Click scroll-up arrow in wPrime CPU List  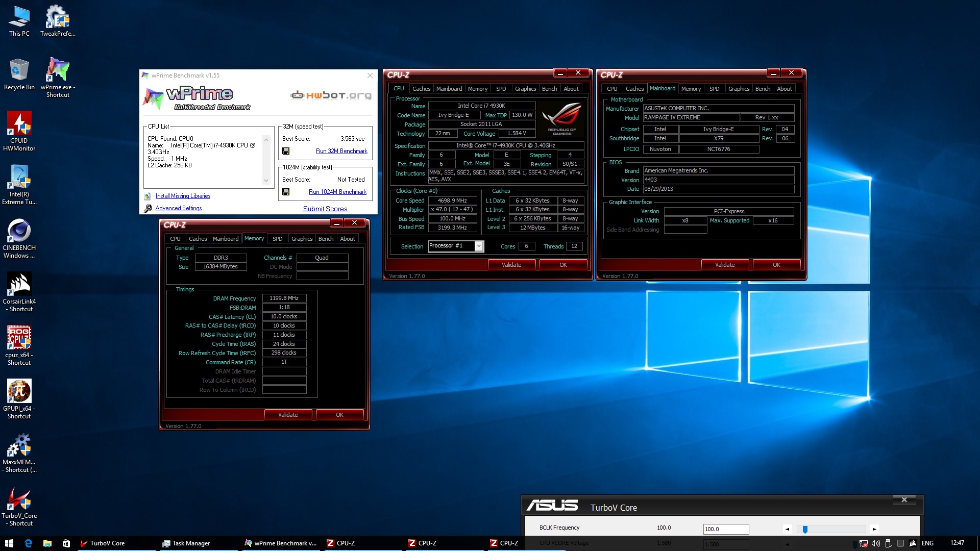point(266,139)
